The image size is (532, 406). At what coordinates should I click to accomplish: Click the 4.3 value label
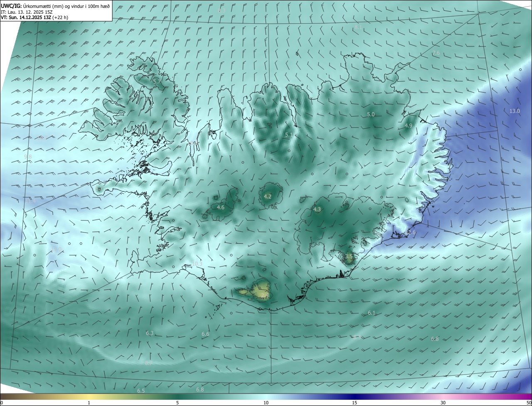click(317, 210)
